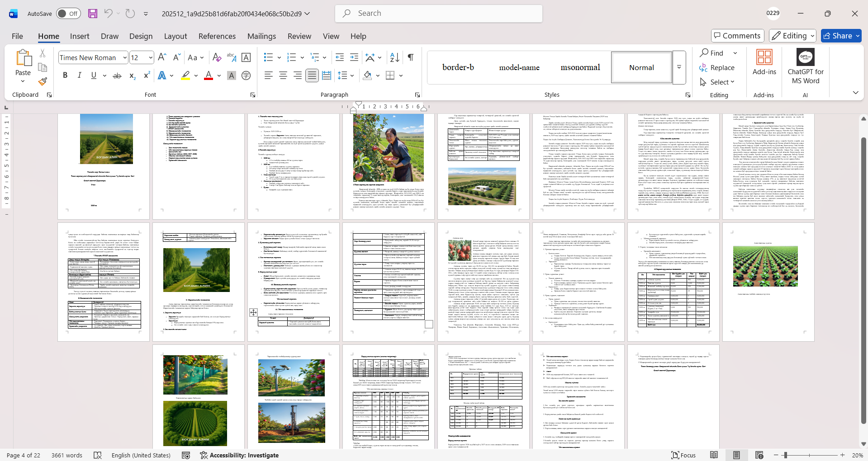Image resolution: width=868 pixels, height=461 pixels.
Task: Open the Mailings tab
Action: [x=261, y=36]
